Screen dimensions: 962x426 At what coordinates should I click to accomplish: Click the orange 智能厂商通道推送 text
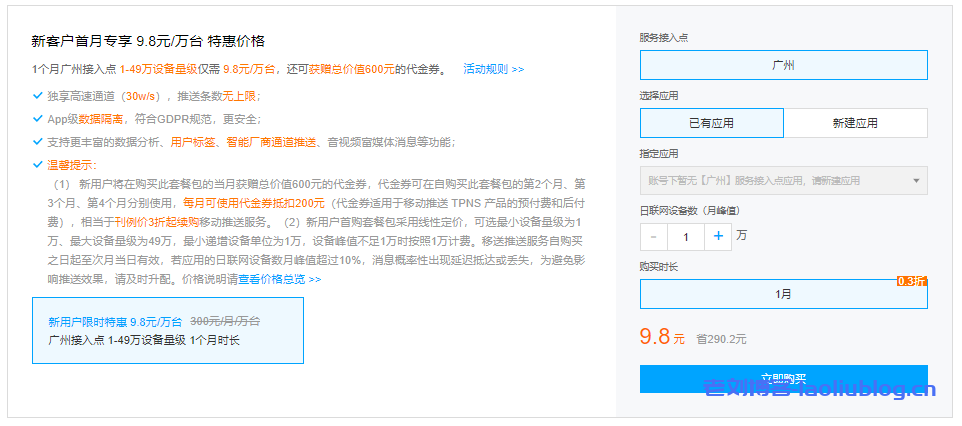click(264, 142)
